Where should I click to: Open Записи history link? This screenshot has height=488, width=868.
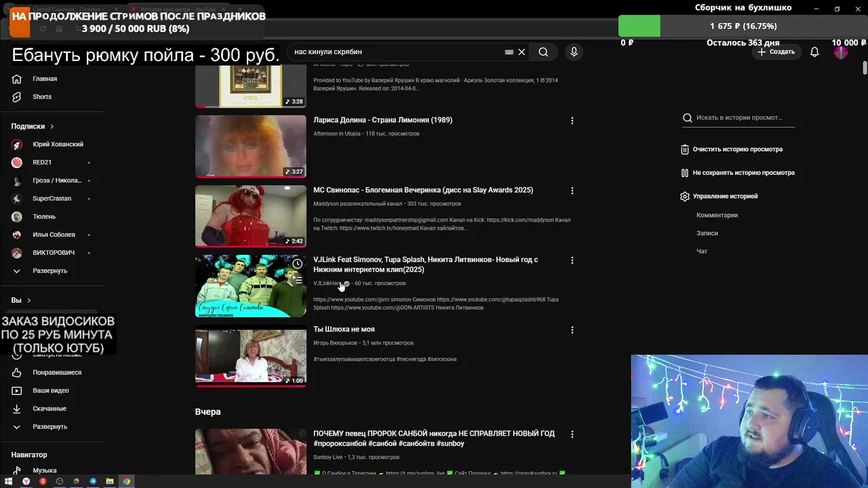coord(707,233)
